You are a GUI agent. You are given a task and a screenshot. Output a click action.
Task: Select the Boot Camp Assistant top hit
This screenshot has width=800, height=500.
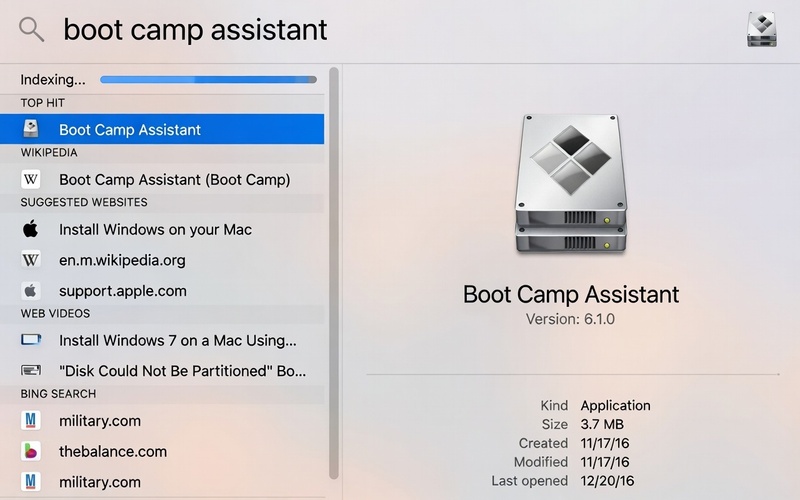162,129
